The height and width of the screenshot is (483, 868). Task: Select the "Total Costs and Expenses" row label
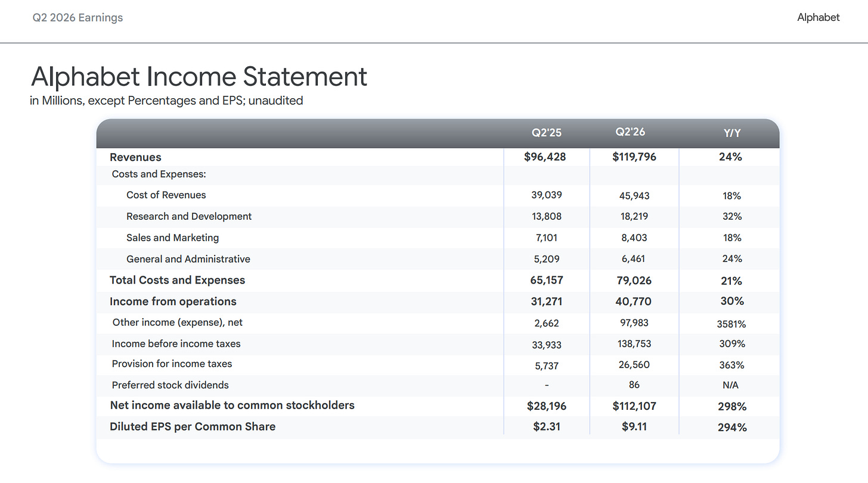[177, 280]
